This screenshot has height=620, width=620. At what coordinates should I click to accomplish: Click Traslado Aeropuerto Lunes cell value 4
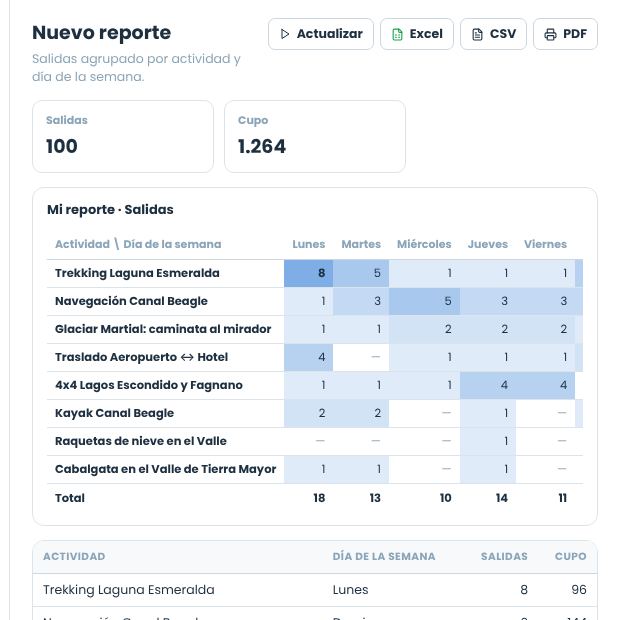point(308,357)
